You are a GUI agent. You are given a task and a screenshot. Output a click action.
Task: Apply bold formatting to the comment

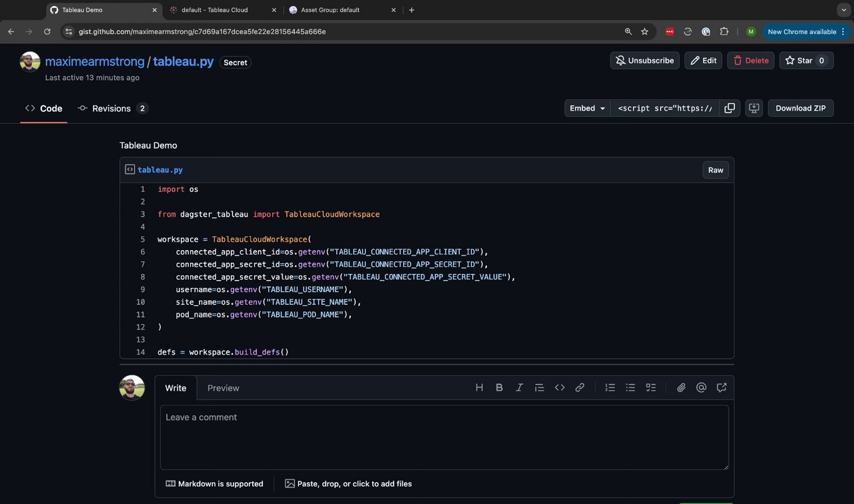point(499,387)
